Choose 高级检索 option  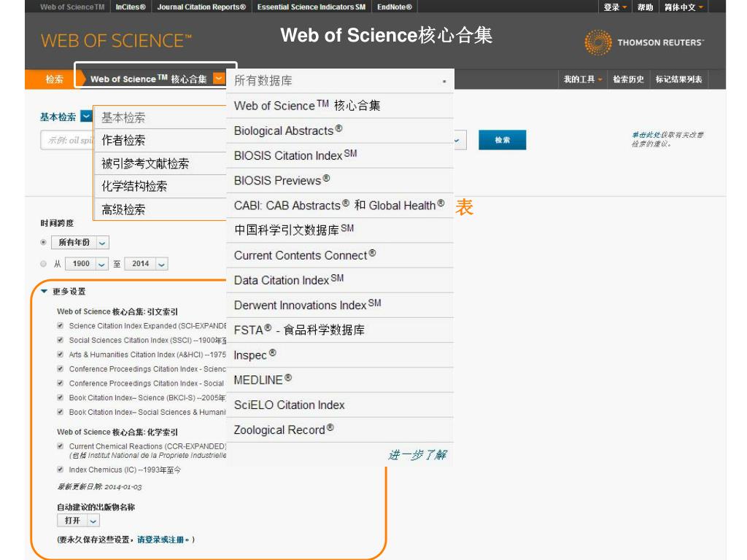(160, 209)
